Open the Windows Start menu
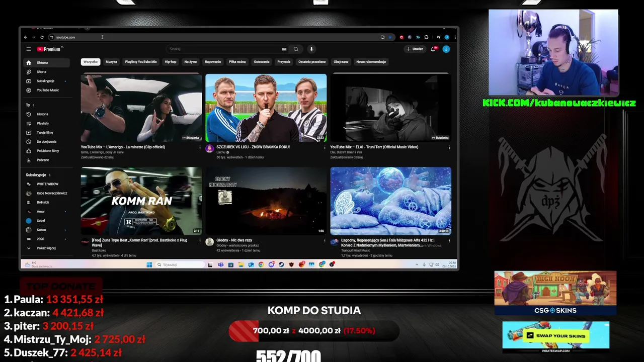644x362 pixels. coord(149,264)
